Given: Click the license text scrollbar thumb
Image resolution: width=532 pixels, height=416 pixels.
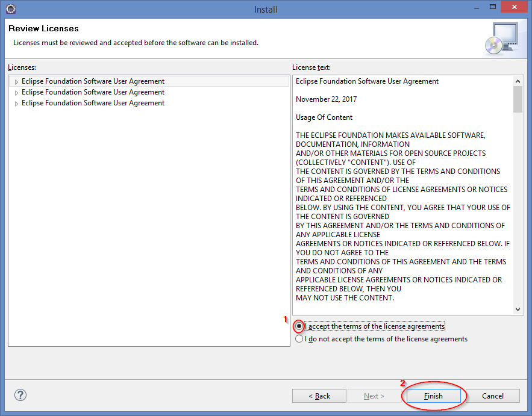Looking at the screenshot, I should (518, 99).
